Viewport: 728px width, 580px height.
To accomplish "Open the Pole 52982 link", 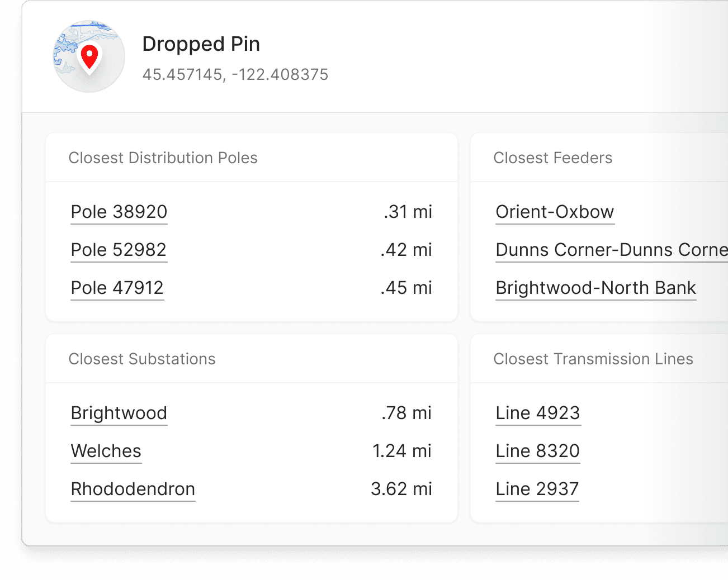I will [119, 250].
